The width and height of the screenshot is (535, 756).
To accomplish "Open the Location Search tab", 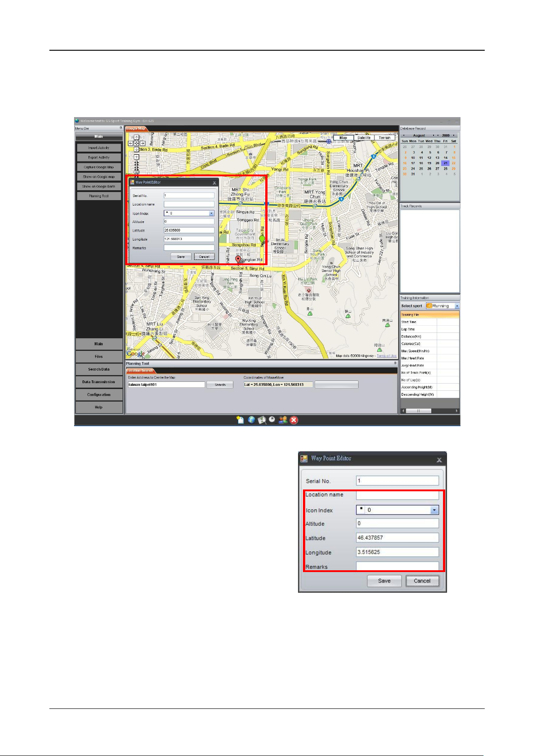I will (x=140, y=371).
